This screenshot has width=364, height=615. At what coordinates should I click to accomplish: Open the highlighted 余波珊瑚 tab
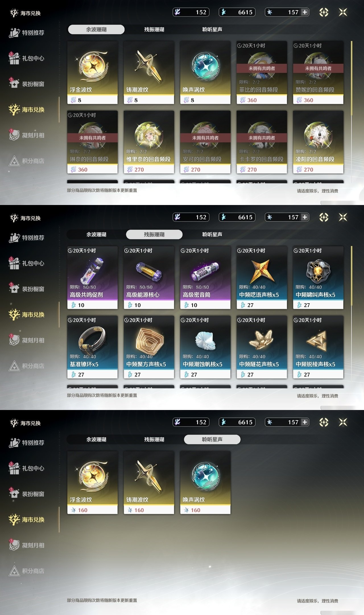click(x=96, y=29)
